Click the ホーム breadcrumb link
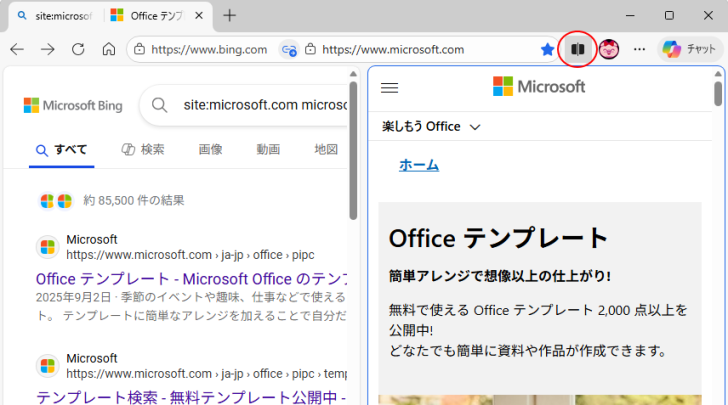 click(x=419, y=165)
